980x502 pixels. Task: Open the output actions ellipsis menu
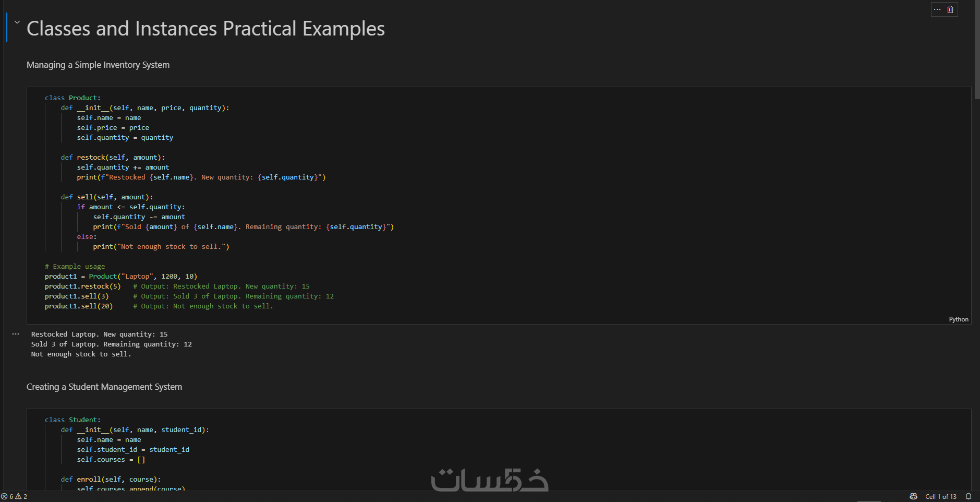tap(16, 334)
